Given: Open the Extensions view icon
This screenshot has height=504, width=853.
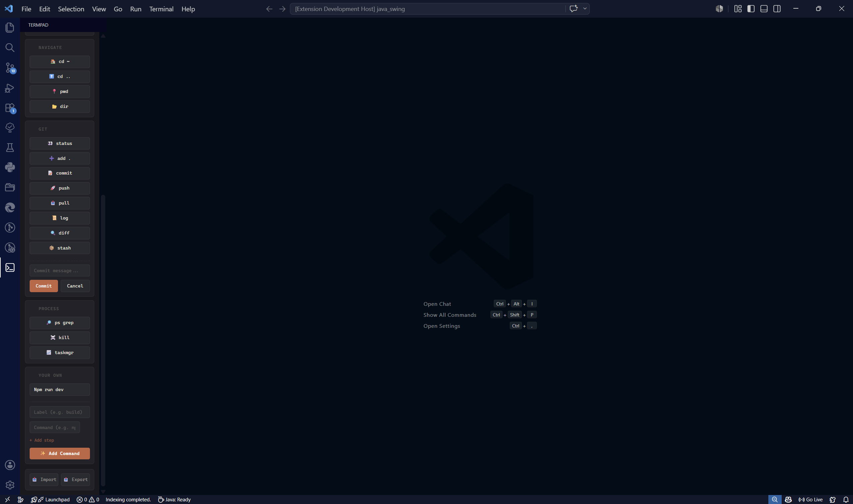Looking at the screenshot, I should (10, 108).
